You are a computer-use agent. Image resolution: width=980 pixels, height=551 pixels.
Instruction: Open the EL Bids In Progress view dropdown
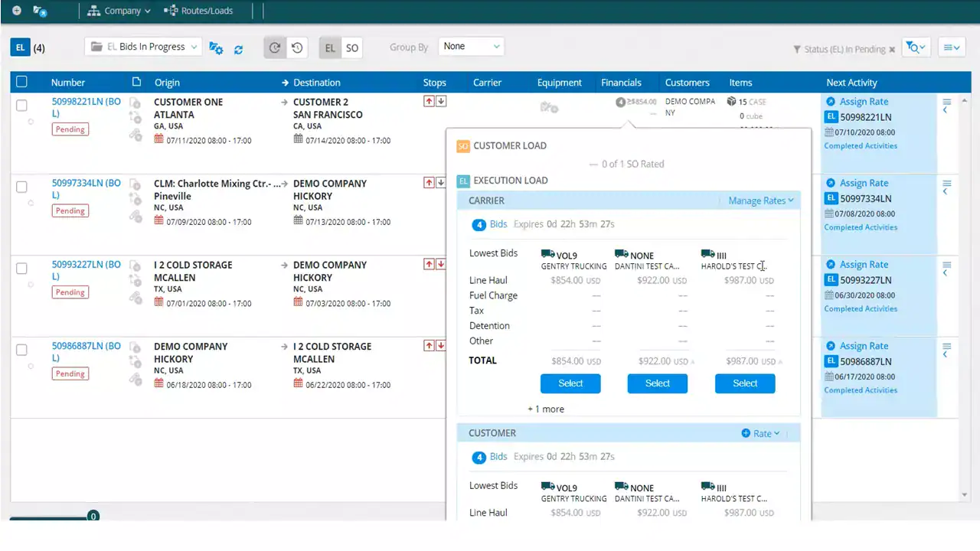click(143, 47)
